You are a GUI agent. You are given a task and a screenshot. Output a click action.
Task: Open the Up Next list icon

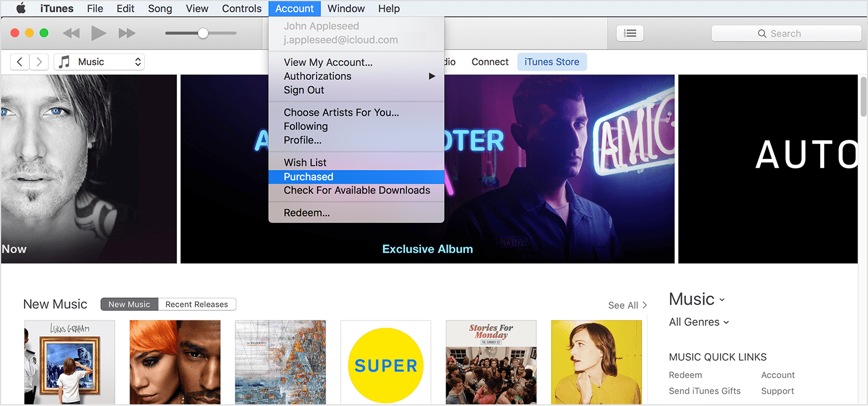(630, 33)
